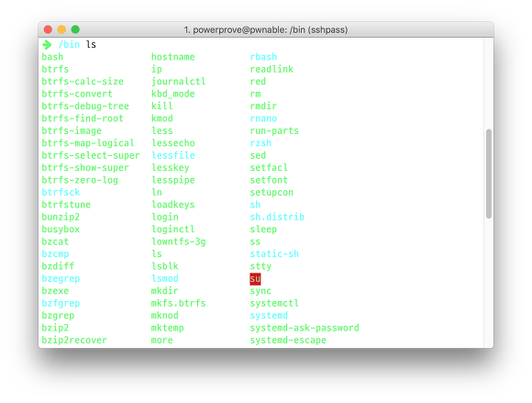Image resolution: width=532 pixels, height=403 pixels.
Task: Click the bash file name
Action: (52, 57)
